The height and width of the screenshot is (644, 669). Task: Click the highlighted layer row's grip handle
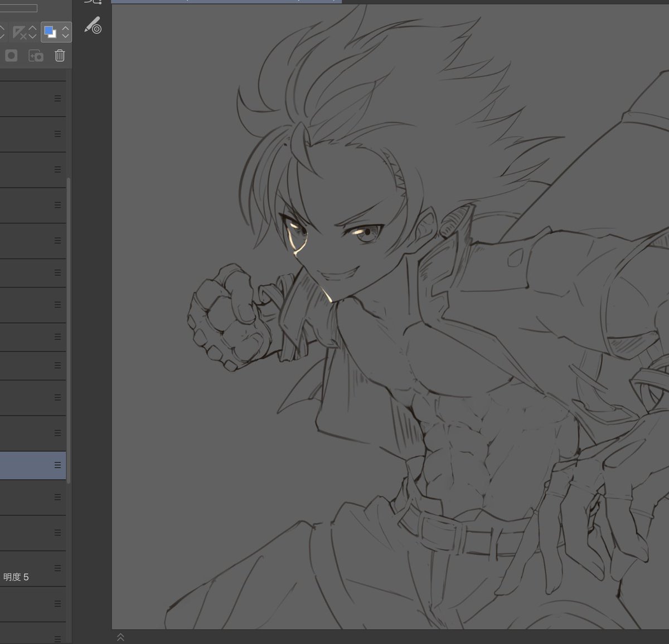click(57, 465)
